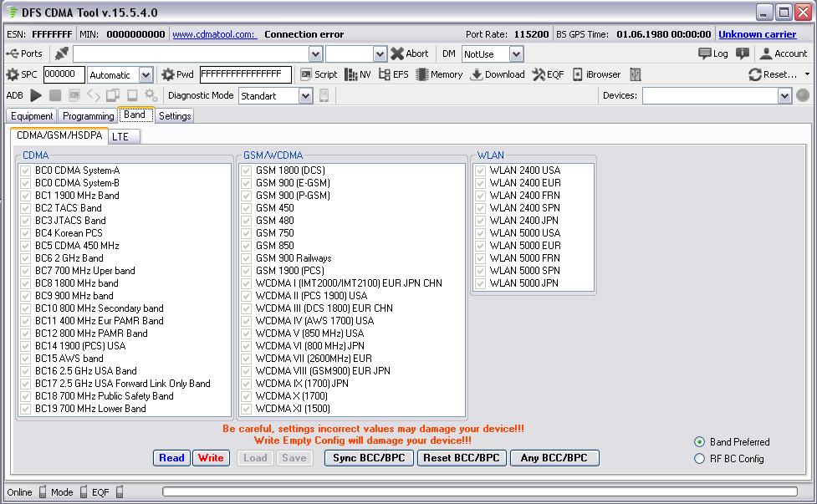Click the ADB code brackets icon
The height and width of the screenshot is (504, 817).
pyautogui.click(x=94, y=95)
